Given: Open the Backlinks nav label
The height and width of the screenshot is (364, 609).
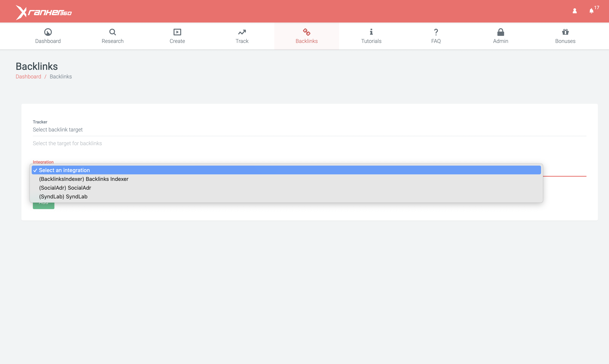Looking at the screenshot, I should [x=307, y=41].
